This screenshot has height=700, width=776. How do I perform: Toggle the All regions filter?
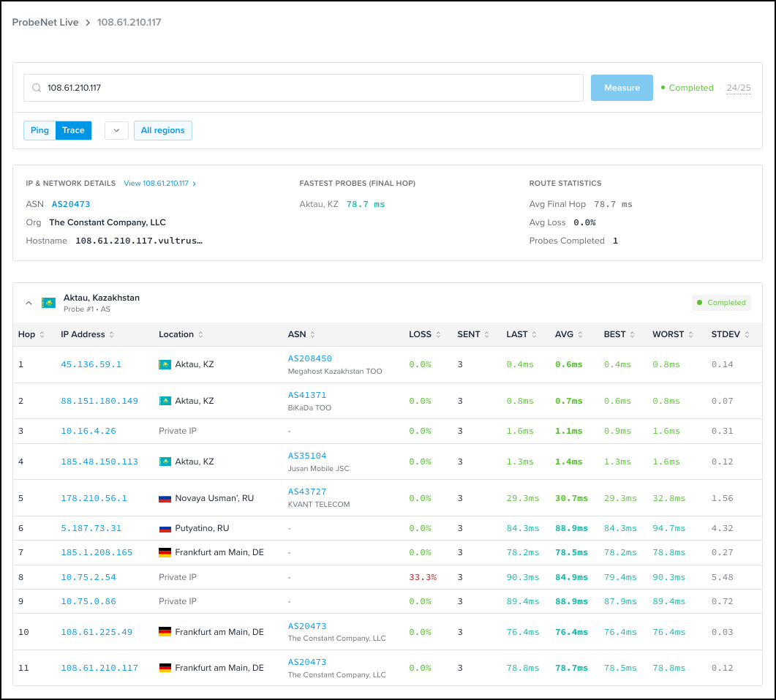(162, 130)
